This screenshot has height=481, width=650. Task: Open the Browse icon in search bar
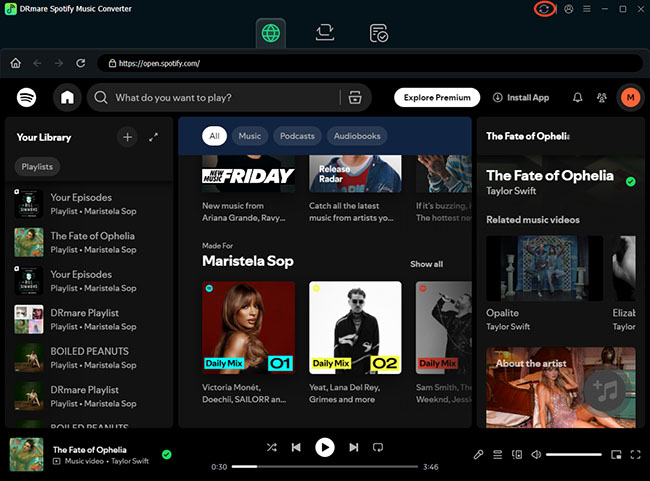[x=355, y=97]
